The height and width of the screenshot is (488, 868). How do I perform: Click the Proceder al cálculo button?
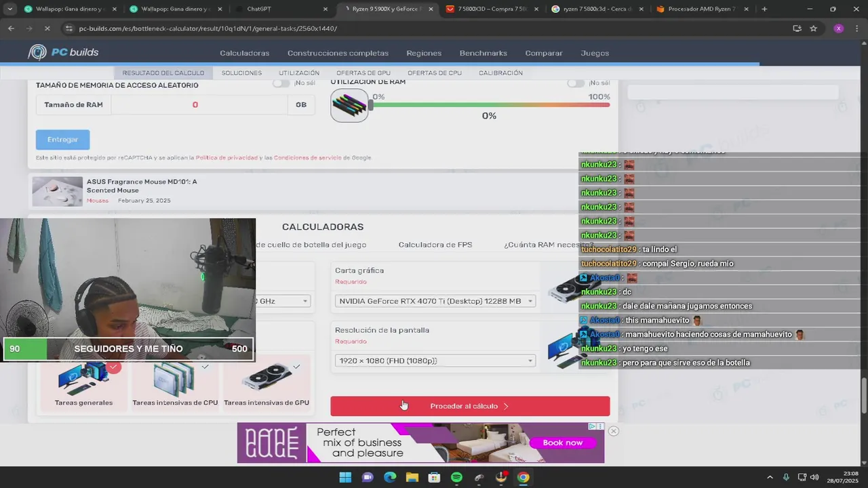pyautogui.click(x=470, y=406)
